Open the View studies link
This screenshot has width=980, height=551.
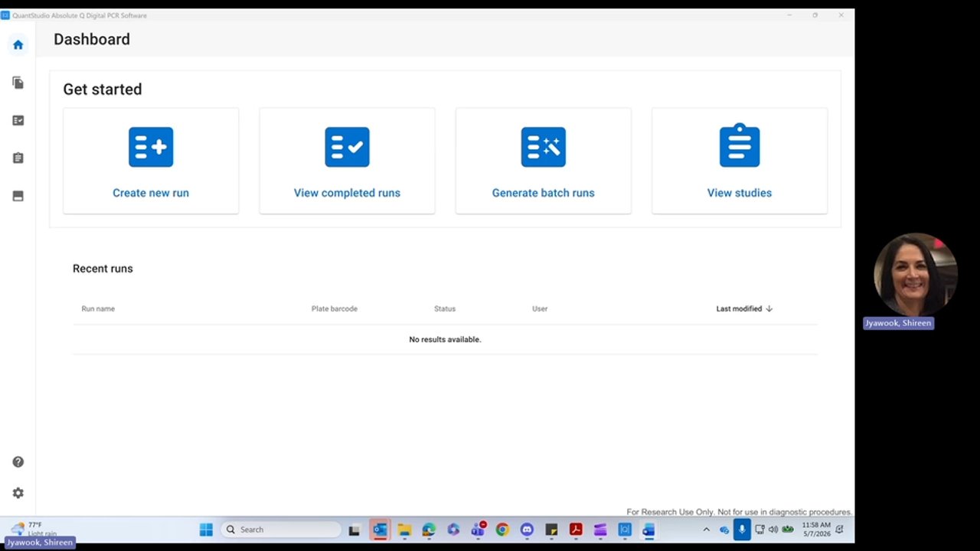click(x=740, y=193)
